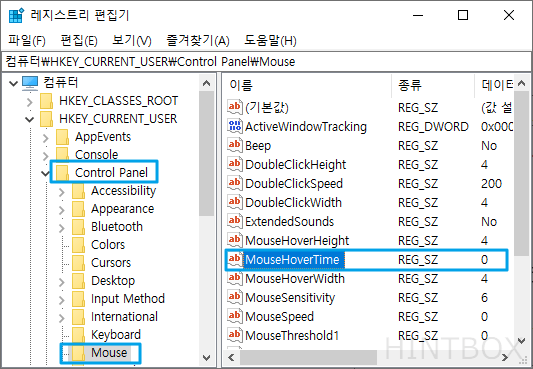Click REG_DWORD type of ActiveWindowTracking

click(x=433, y=127)
